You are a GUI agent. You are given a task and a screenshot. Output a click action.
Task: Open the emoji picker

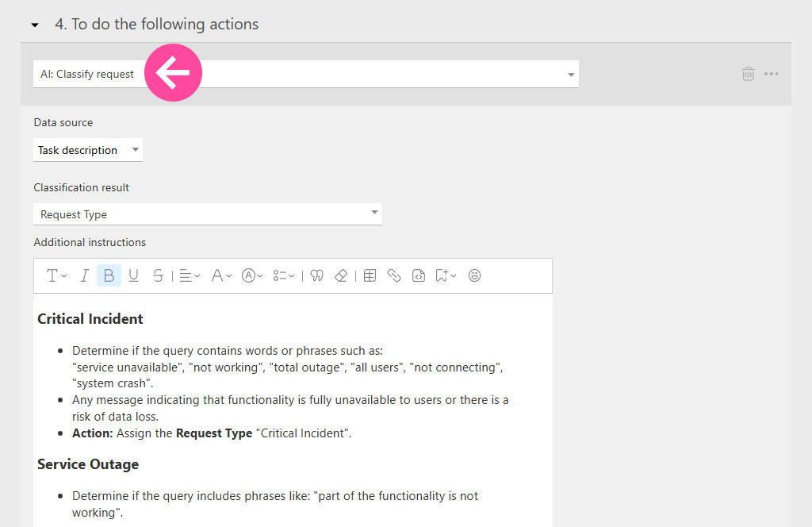[x=474, y=275]
